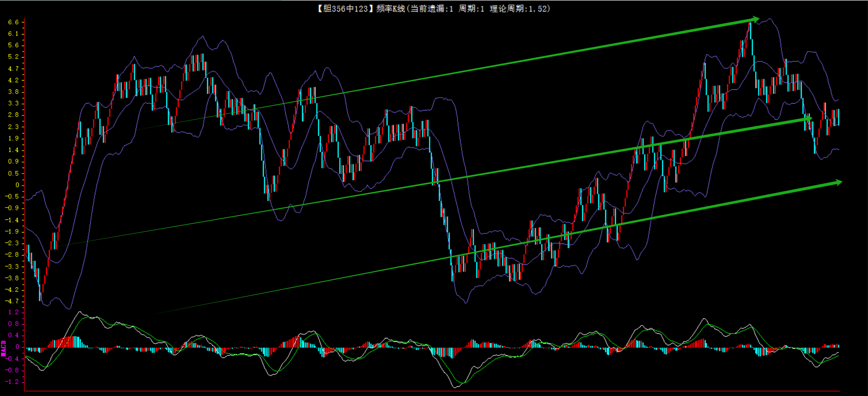This screenshot has height=396, width=868.
Task: Click the 周期:1 text in the title
Action: coord(471,9)
